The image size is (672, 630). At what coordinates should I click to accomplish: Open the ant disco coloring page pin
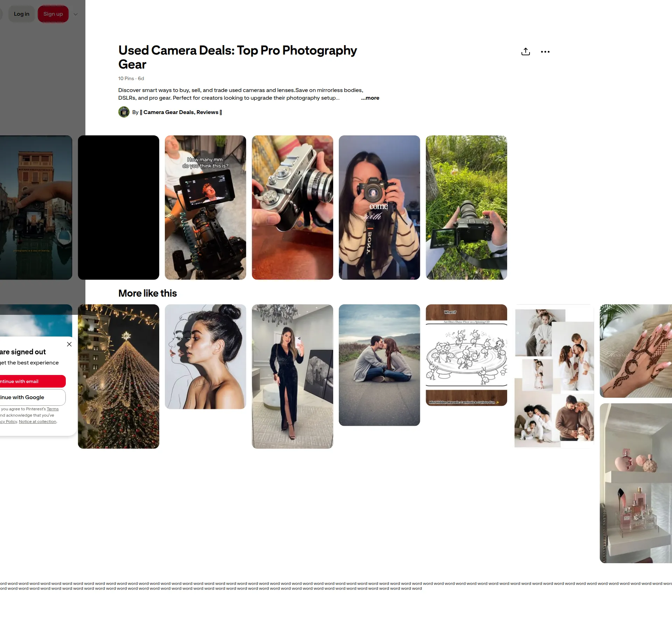(466, 355)
